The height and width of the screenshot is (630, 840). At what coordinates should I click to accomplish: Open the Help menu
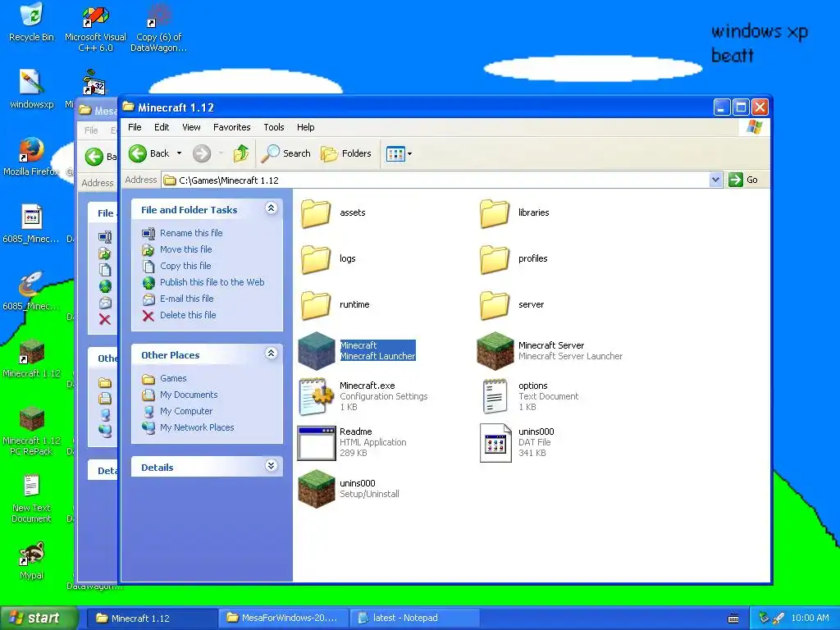coord(305,127)
